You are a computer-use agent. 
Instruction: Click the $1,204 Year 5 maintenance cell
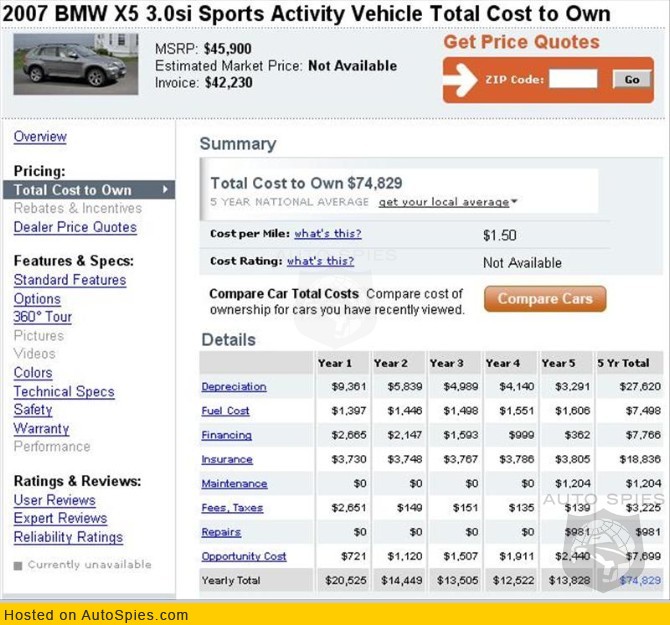point(573,484)
